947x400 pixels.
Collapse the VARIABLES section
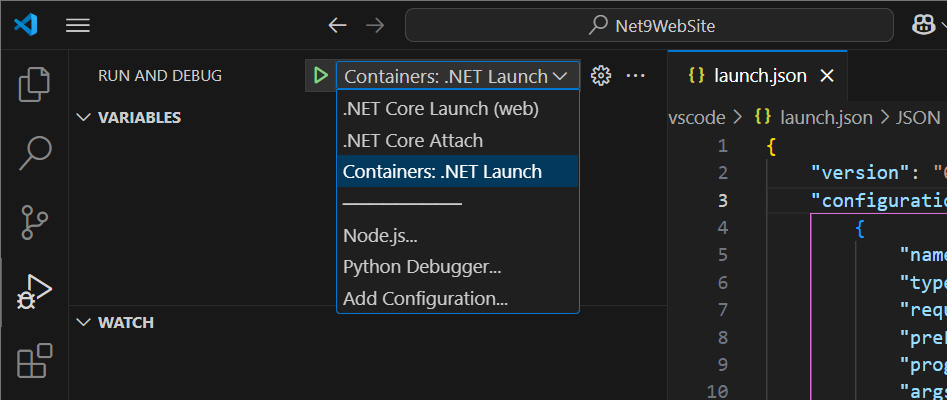(84, 117)
